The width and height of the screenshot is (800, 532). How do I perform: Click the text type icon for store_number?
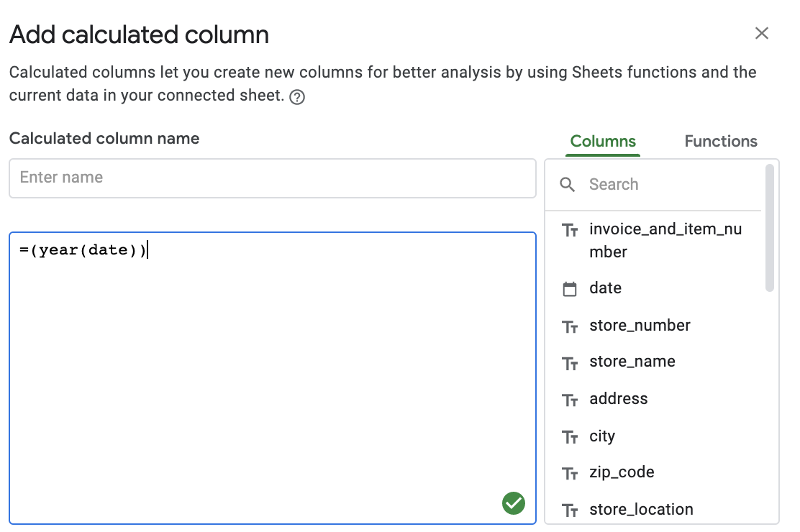point(570,326)
